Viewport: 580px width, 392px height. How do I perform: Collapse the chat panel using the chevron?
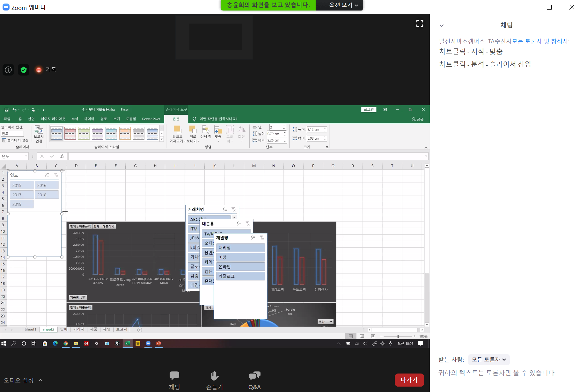point(441,25)
